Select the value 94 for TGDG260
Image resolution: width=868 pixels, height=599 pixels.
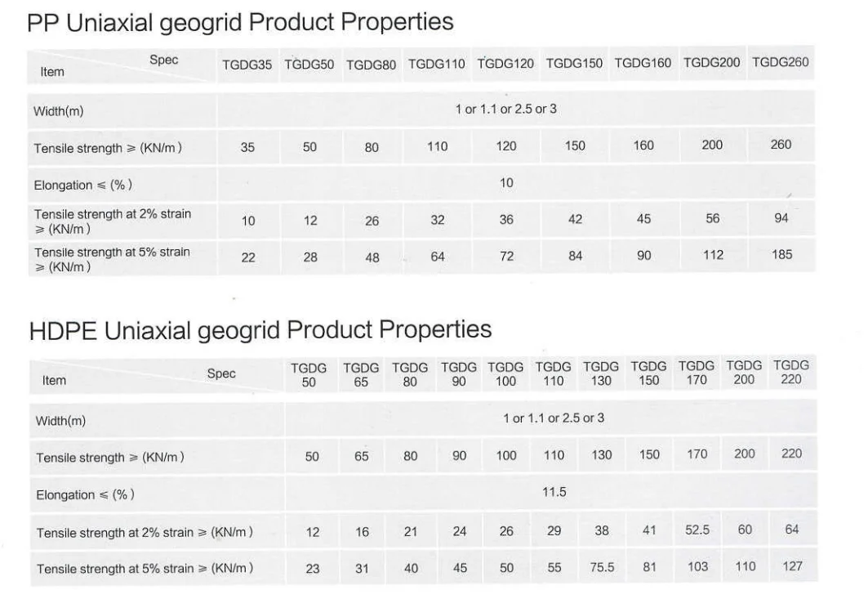point(781,217)
